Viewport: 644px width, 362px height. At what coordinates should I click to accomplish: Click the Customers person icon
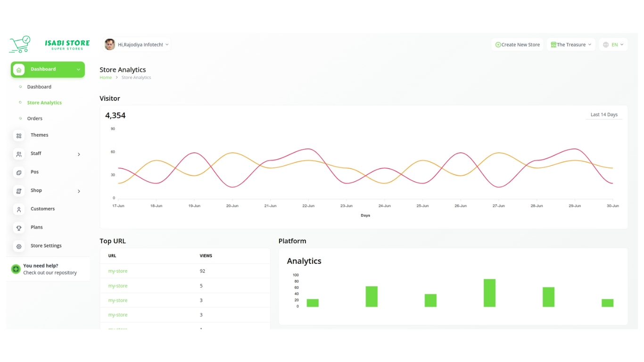19,209
